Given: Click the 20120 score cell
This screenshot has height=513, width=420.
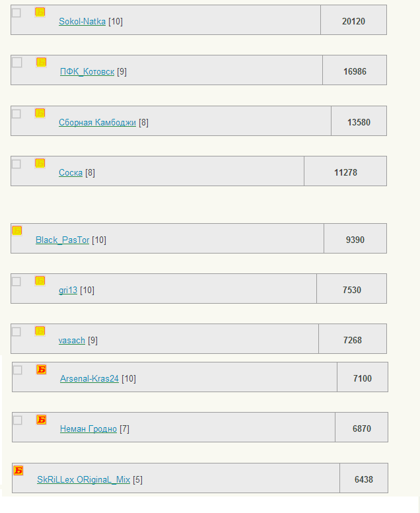Looking at the screenshot, I should [353, 20].
